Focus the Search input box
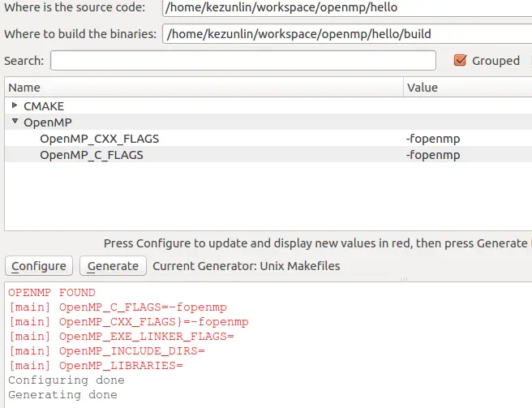 point(243,61)
